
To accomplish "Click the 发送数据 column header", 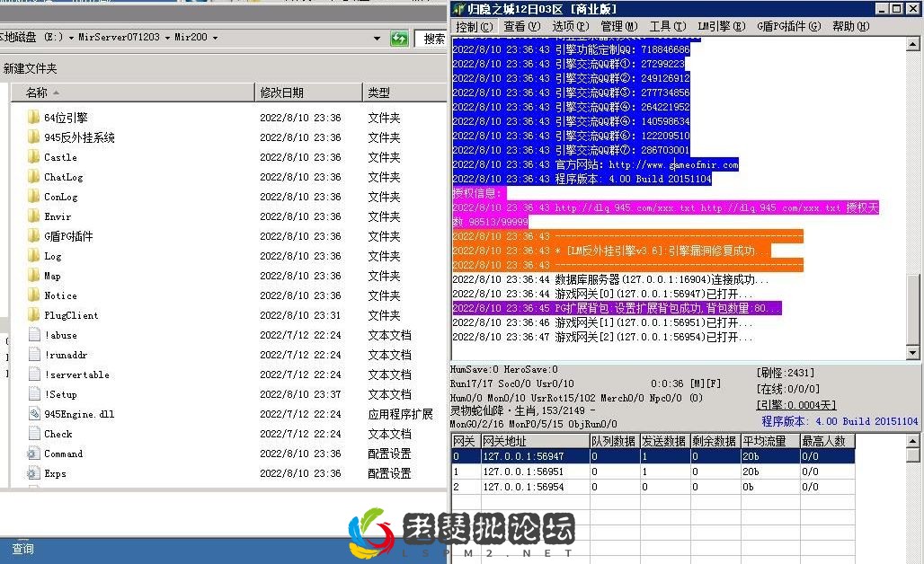I will click(665, 441).
